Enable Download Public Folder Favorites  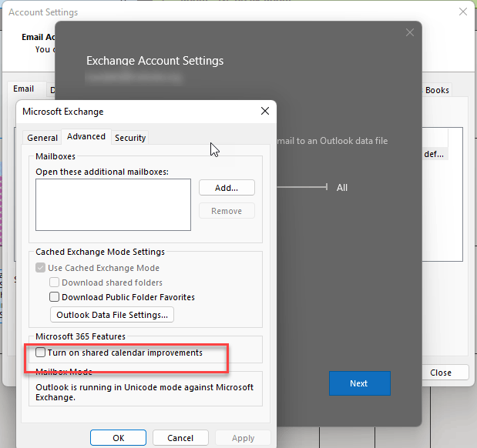click(54, 297)
